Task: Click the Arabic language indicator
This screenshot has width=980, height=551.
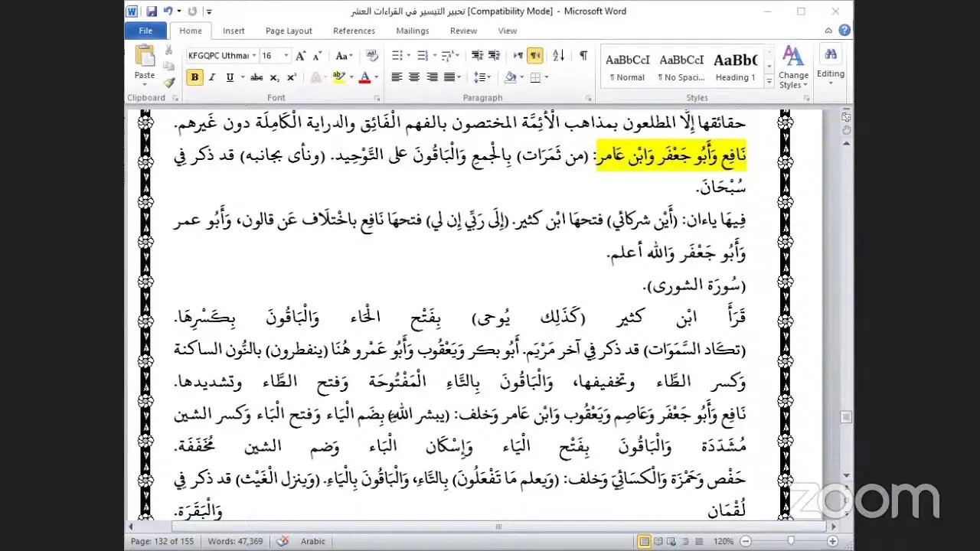Action: point(312,541)
